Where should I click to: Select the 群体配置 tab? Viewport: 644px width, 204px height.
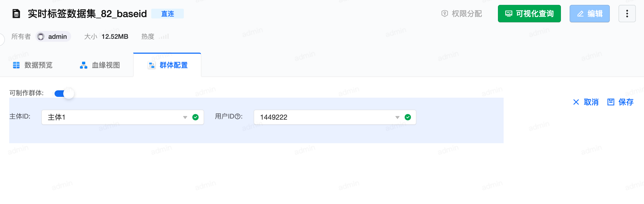[x=167, y=65]
